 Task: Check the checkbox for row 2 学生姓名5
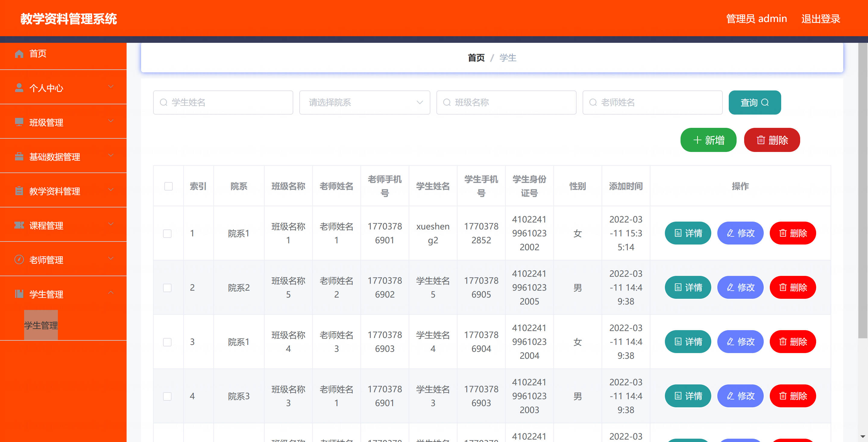pyautogui.click(x=168, y=288)
